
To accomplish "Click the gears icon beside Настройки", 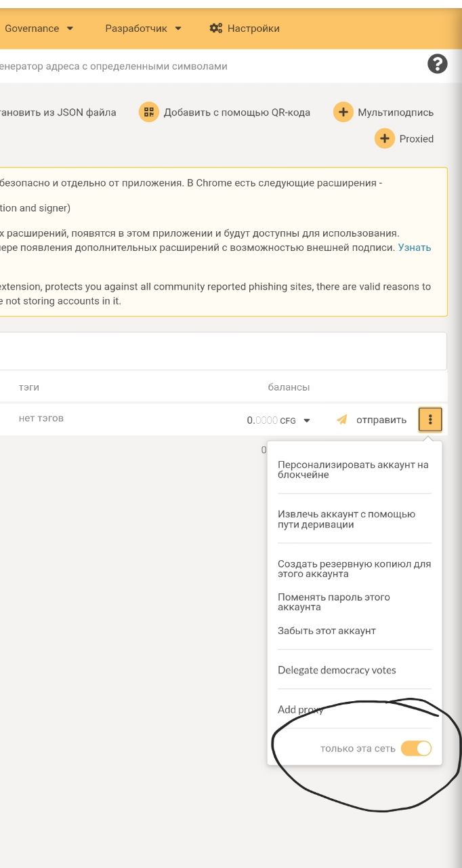I will pos(216,28).
